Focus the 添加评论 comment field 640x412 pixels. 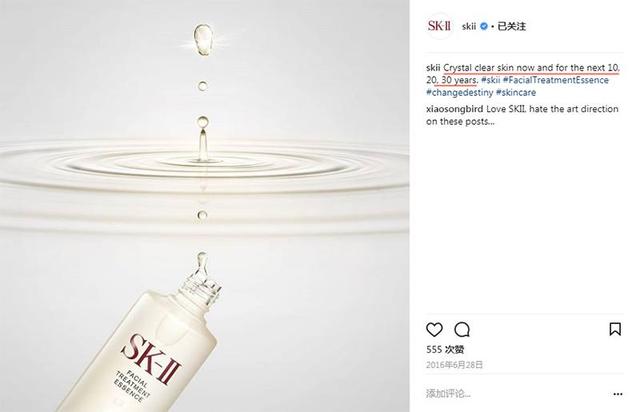coord(516,394)
